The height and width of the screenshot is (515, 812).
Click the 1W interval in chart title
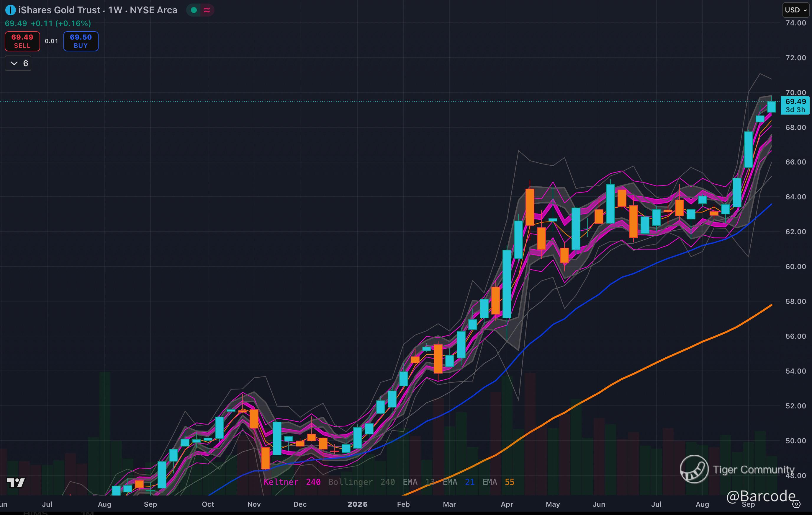coord(115,10)
